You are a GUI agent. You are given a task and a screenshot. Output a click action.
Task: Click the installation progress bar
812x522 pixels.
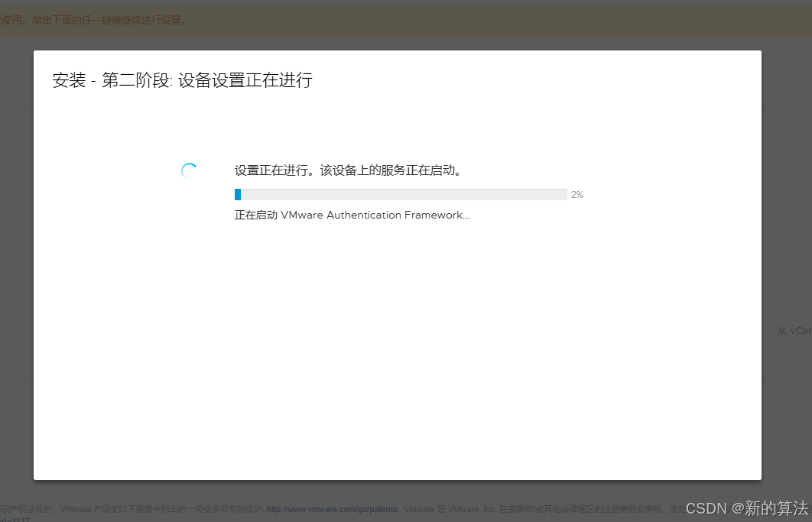401,195
